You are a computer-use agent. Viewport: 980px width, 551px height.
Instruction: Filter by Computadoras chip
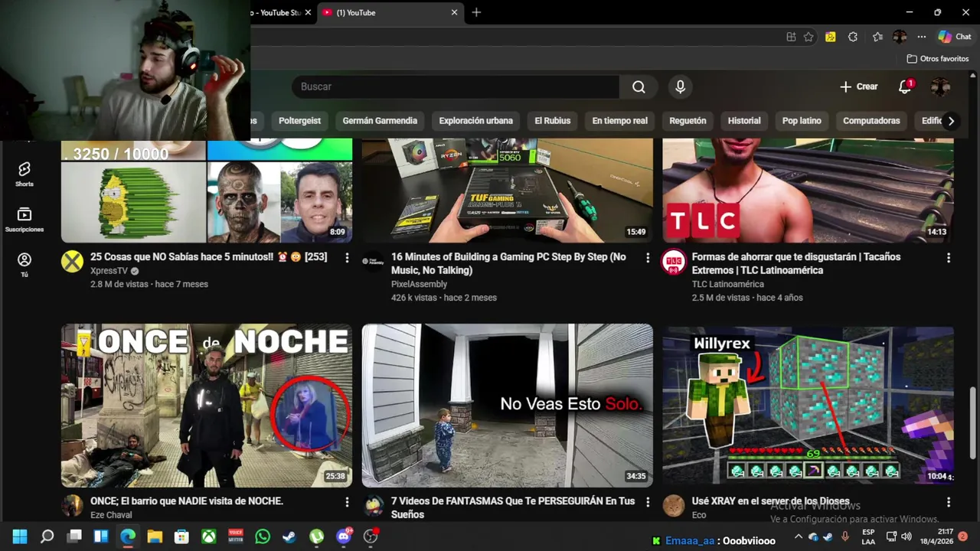pos(871,121)
